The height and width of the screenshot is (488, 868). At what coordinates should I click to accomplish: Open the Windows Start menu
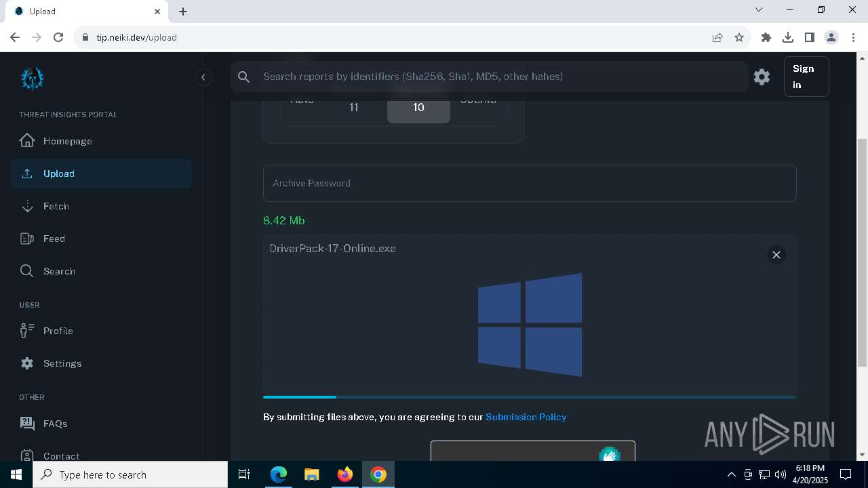(16, 474)
